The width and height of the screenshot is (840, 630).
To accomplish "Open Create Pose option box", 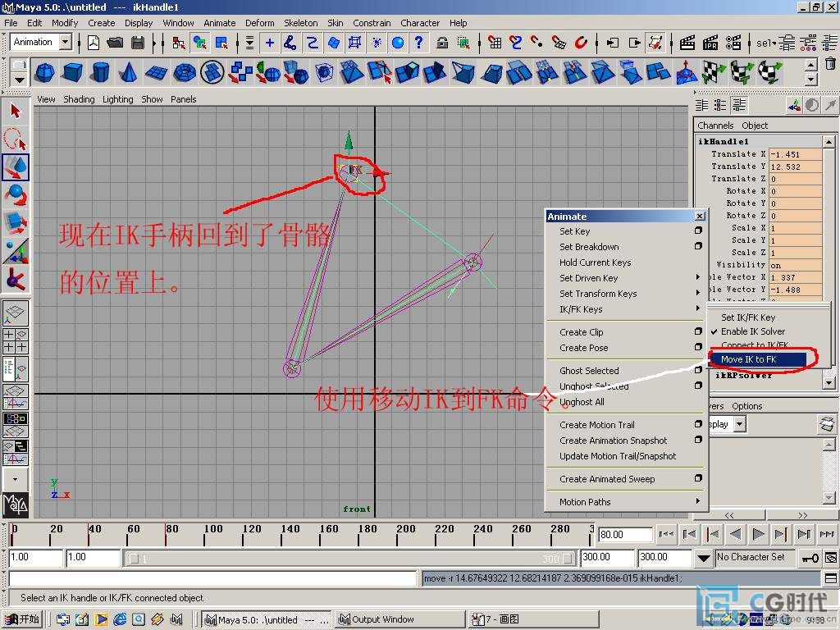I will (698, 347).
